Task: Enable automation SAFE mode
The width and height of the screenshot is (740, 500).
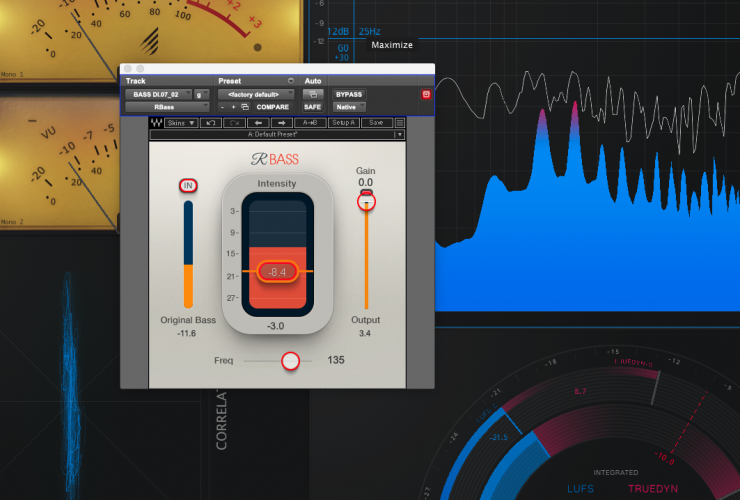Action: [312, 107]
